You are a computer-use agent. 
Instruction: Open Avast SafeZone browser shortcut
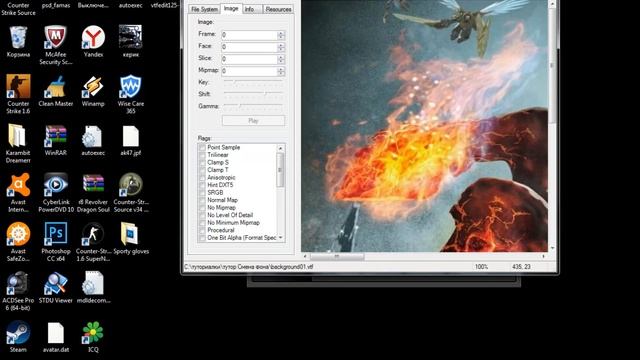click(18, 242)
